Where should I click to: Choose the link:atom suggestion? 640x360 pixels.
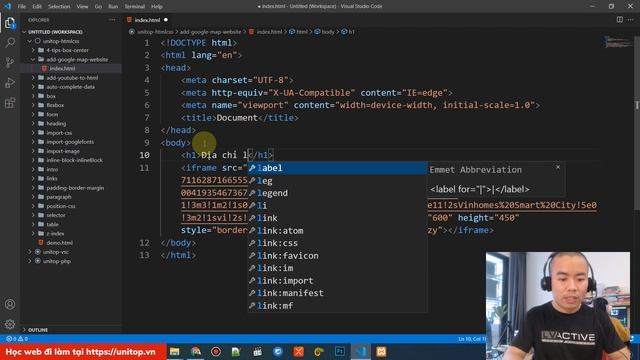(x=337, y=231)
